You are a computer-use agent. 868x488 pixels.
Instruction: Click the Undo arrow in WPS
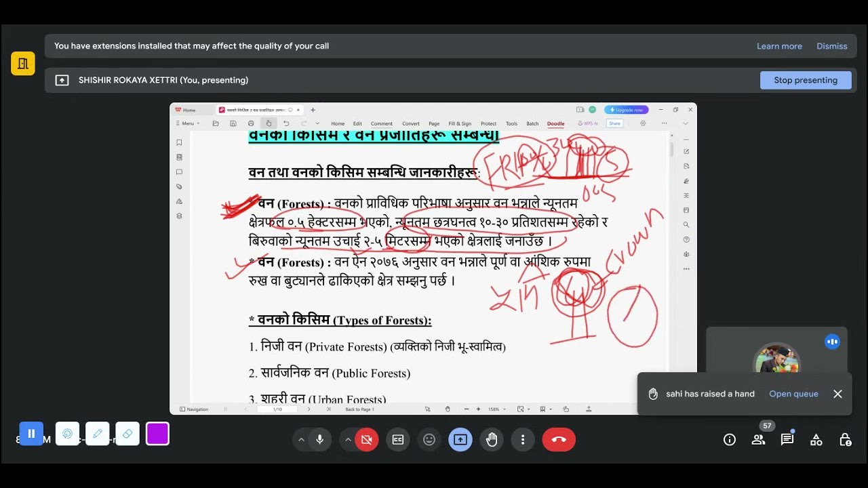[286, 123]
